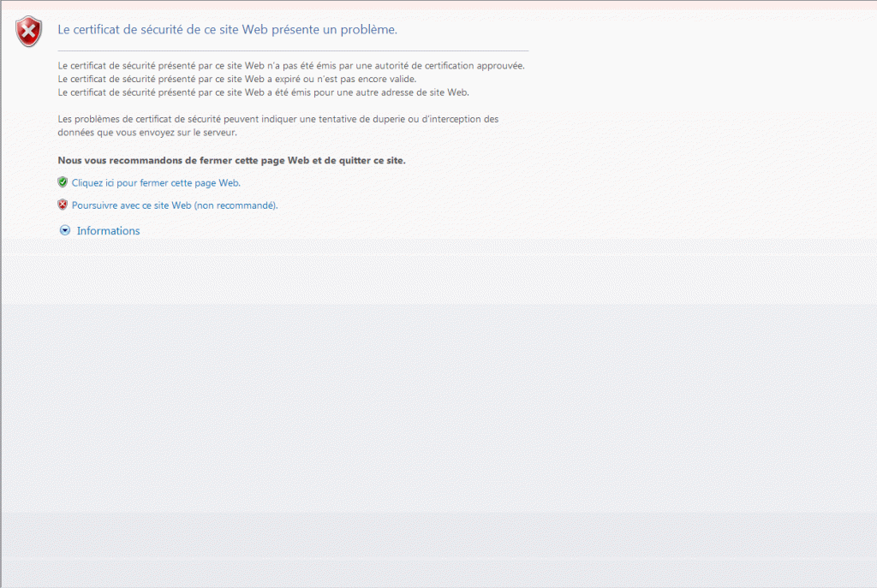Click the Informations label text
This screenshot has height=588, width=877.
tap(108, 230)
